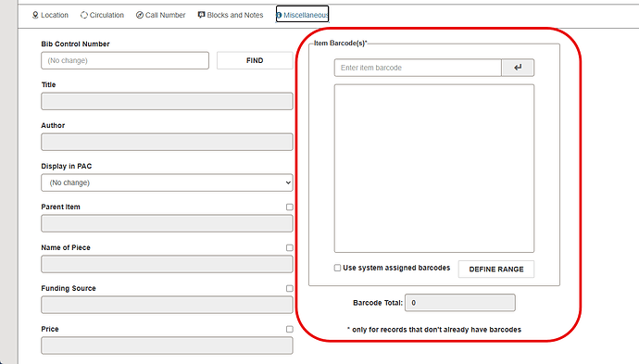Enable the Parent Item checkbox

point(289,207)
